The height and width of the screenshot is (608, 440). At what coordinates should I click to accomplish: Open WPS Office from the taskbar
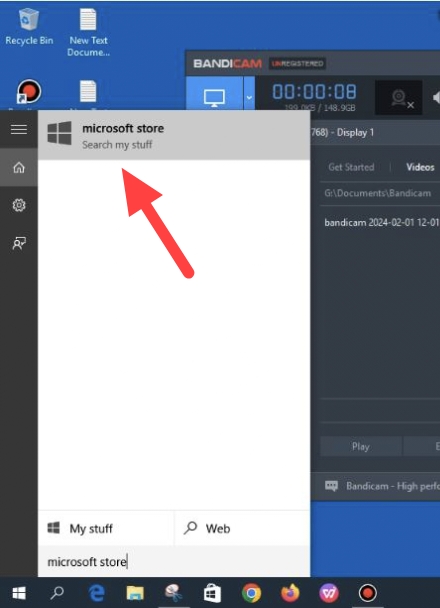[x=329, y=593]
